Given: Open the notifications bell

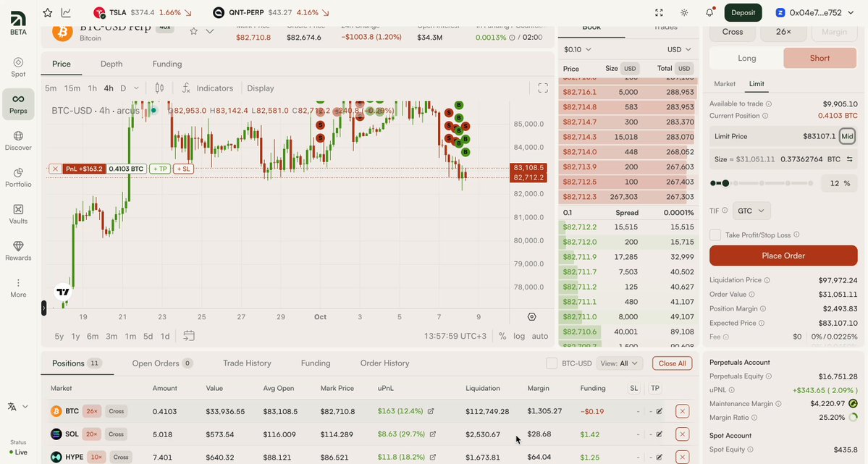Looking at the screenshot, I should tap(709, 12).
